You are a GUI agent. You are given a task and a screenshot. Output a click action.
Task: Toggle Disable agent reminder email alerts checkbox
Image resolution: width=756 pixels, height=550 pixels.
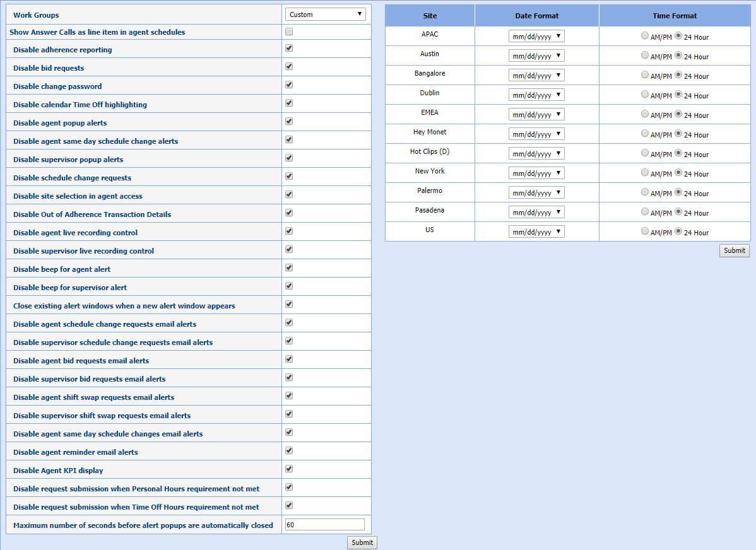289,450
